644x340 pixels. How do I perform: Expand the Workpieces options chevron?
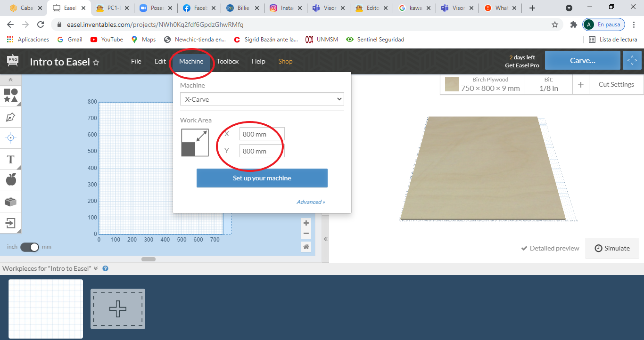coord(96,268)
